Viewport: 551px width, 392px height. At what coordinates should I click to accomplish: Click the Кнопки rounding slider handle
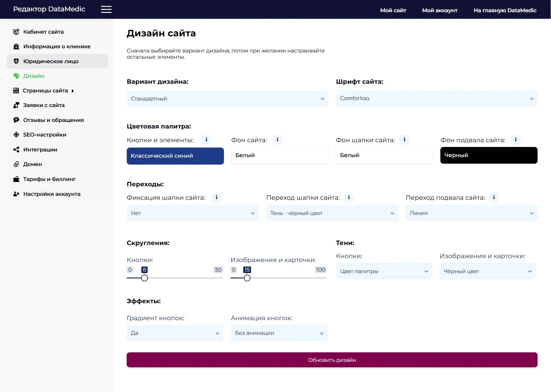click(144, 278)
